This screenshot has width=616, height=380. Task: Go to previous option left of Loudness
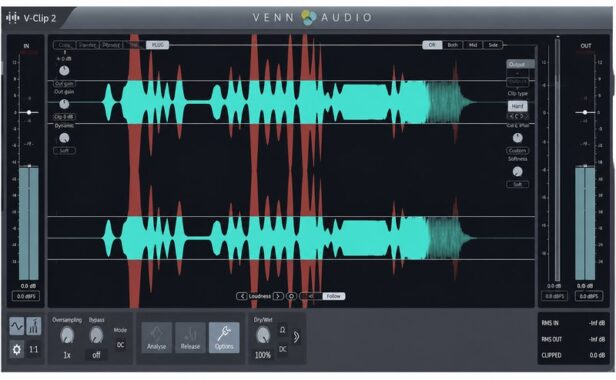click(x=242, y=296)
